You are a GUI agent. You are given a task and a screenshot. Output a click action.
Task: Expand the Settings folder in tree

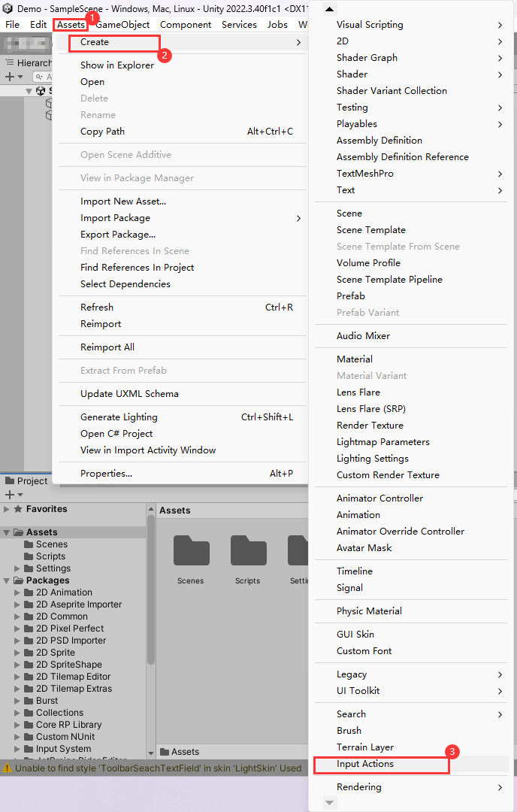pyautogui.click(x=17, y=568)
